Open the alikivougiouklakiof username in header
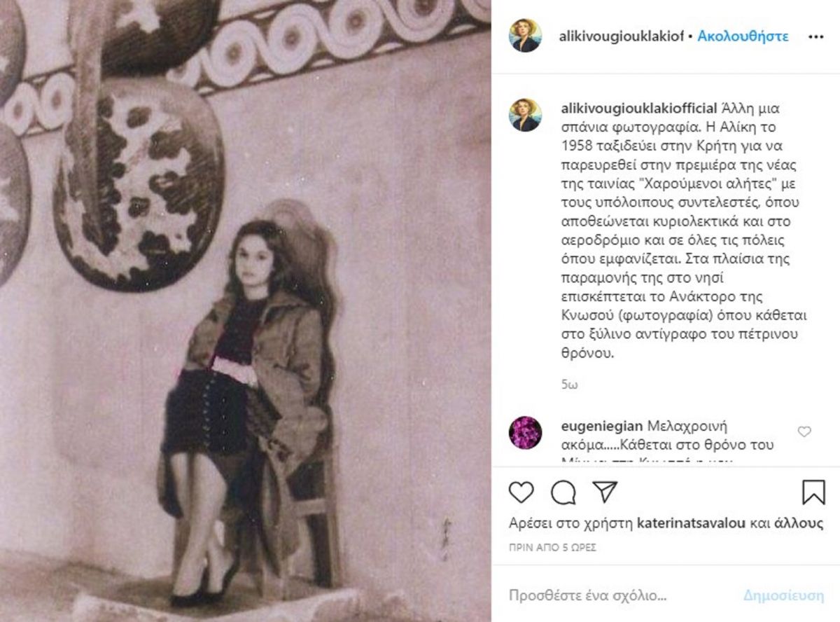Image resolution: width=840 pixels, height=622 pixels. point(620,36)
